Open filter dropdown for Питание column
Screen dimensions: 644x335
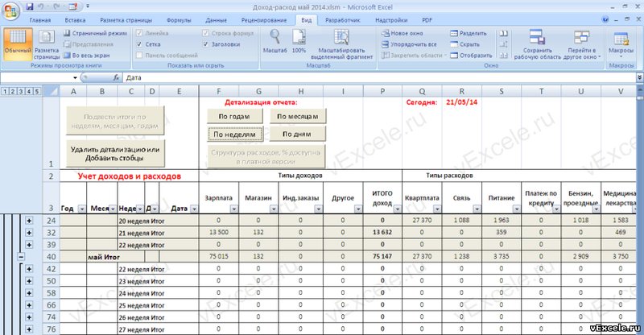[x=517, y=209]
